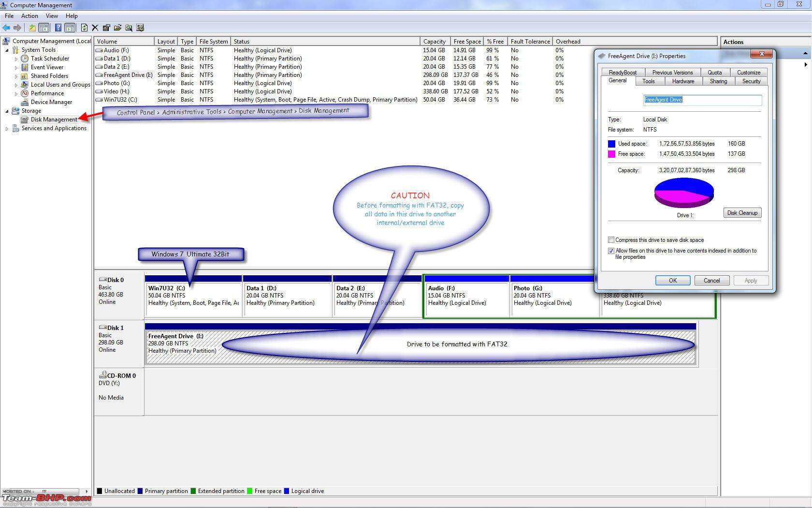Click the Event Viewer icon in tree

(25, 67)
